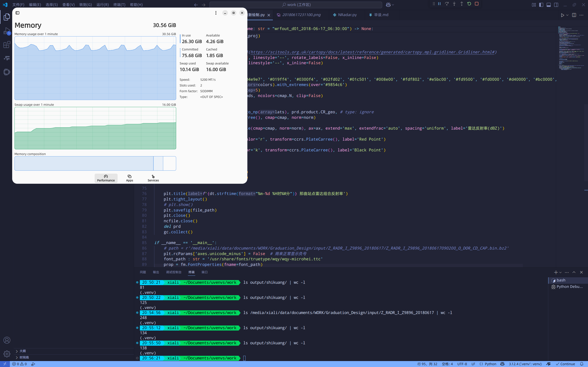The height and width of the screenshot is (367, 588).
Task: Split the editor to the right
Action: click(x=574, y=15)
